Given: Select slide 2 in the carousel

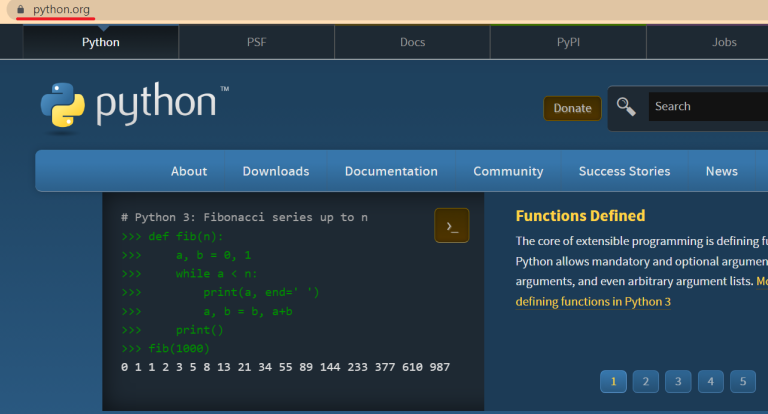Looking at the screenshot, I should coord(645,381).
